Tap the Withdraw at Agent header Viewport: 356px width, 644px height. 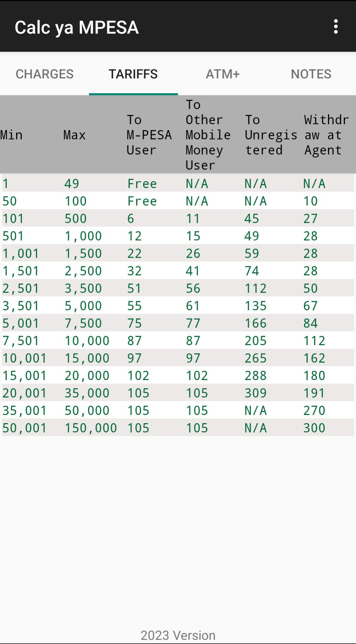326,135
